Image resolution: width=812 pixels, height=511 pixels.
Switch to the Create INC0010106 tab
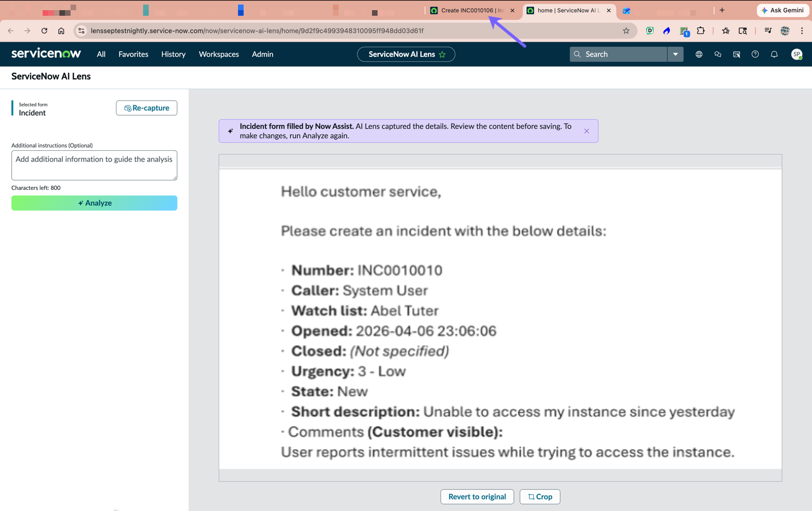tap(472, 10)
